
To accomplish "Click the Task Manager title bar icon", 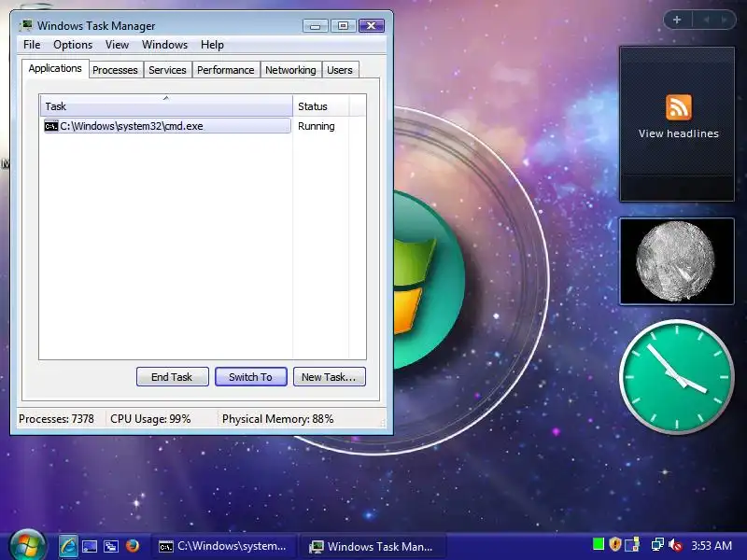I will coord(27,25).
